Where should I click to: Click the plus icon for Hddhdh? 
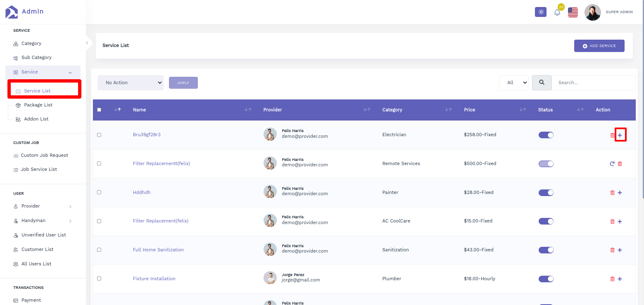[620, 193]
